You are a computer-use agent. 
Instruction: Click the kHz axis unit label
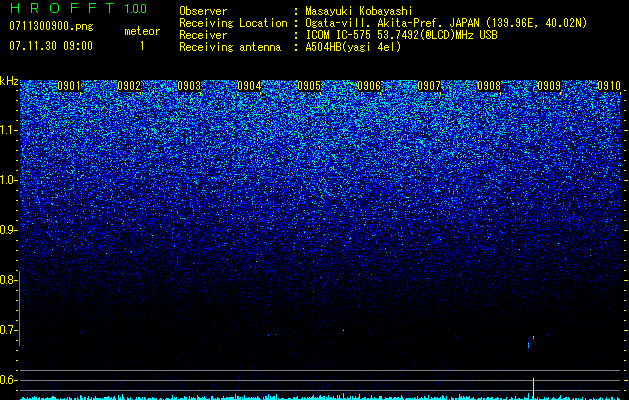tap(9, 81)
